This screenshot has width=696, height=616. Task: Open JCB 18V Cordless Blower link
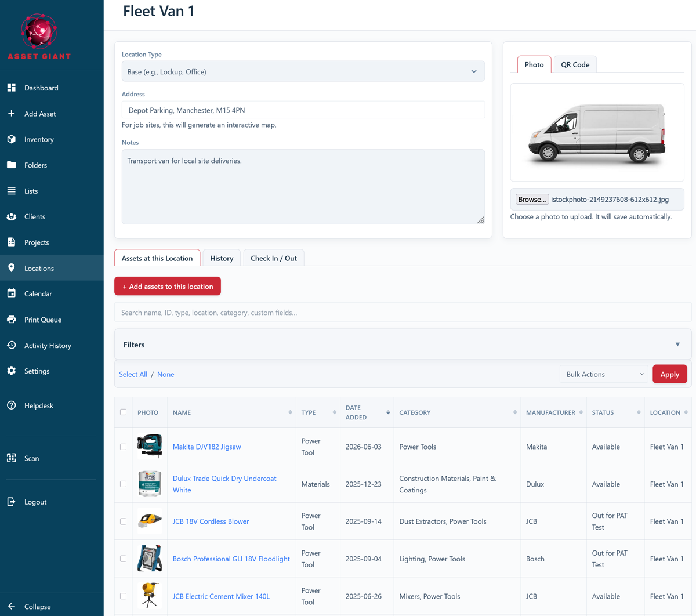[211, 521]
